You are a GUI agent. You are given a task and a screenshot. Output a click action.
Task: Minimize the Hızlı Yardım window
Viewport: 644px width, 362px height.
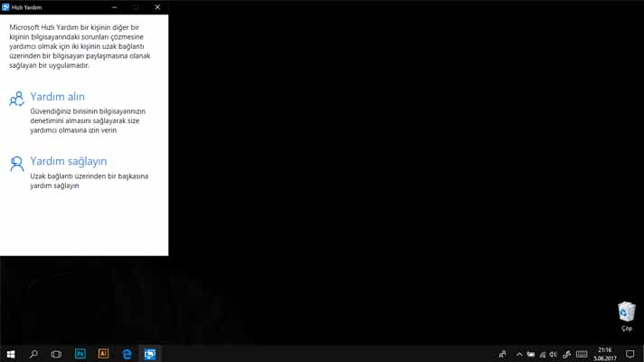pyautogui.click(x=115, y=7)
